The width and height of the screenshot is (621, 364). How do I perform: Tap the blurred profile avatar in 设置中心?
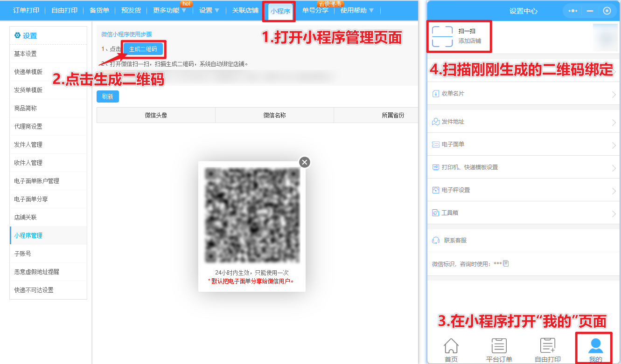tap(605, 37)
